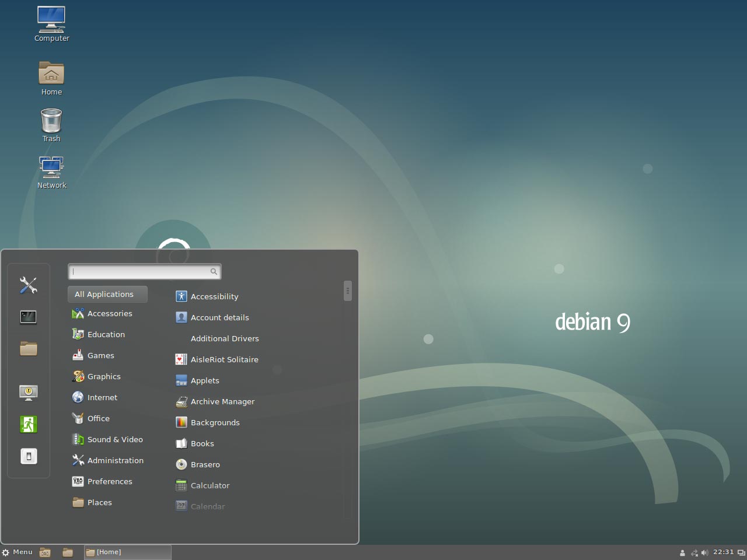The width and height of the screenshot is (747, 560).
Task: Shut down using the power sidebar icon
Action: pyautogui.click(x=28, y=456)
